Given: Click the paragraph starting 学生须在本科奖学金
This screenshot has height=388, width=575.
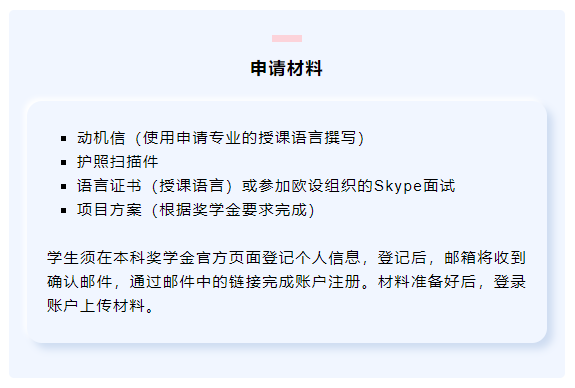Looking at the screenshot, I should (x=286, y=282).
